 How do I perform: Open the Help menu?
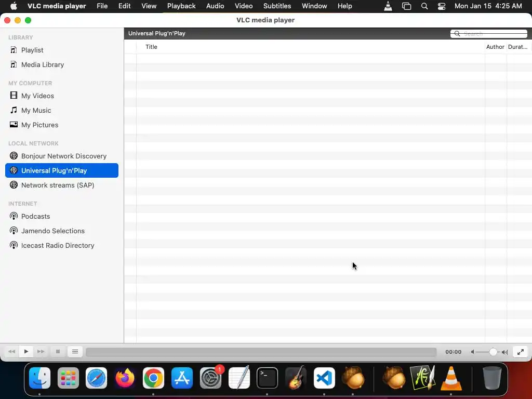click(x=345, y=6)
